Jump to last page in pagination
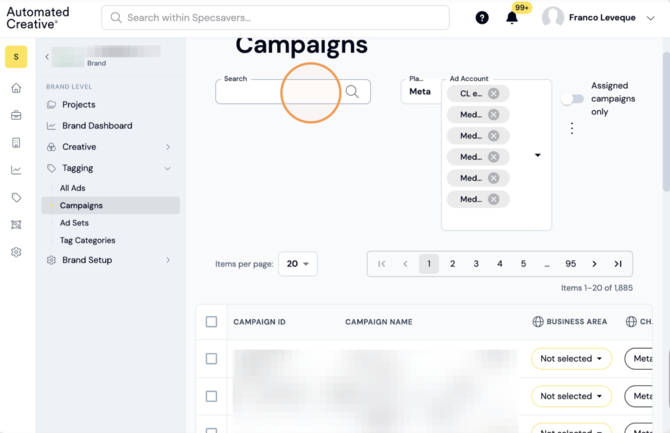 click(x=618, y=264)
